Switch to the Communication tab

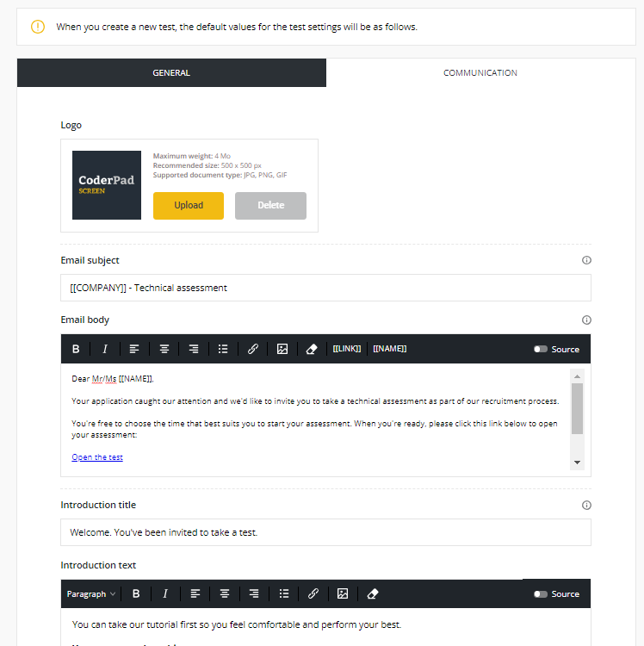(x=480, y=73)
